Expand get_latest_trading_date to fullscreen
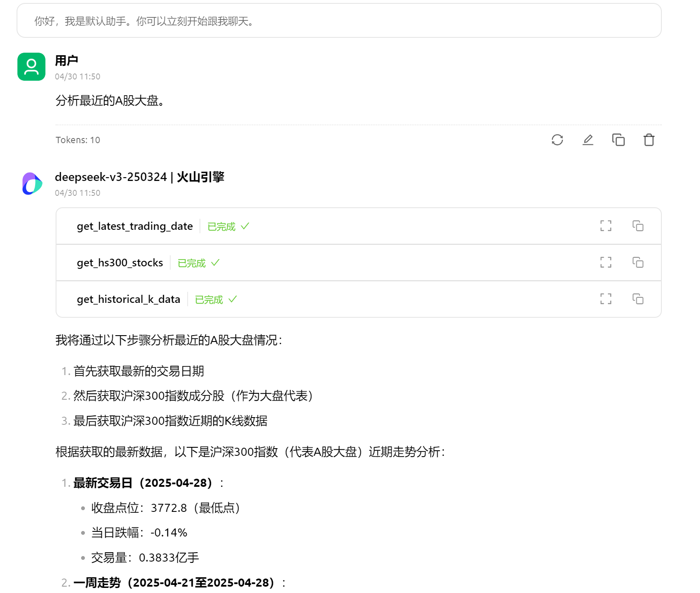 pos(606,226)
